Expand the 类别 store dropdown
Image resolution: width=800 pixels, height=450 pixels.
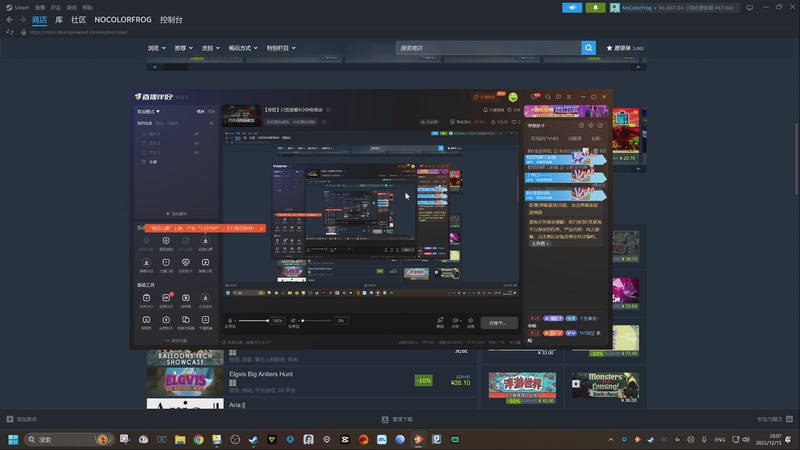click(x=210, y=48)
